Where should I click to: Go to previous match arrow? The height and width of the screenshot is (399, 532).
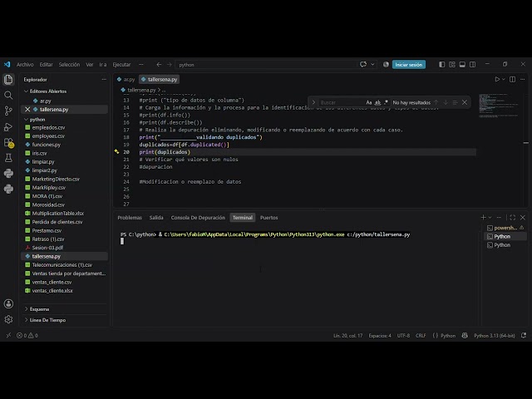[436, 102]
